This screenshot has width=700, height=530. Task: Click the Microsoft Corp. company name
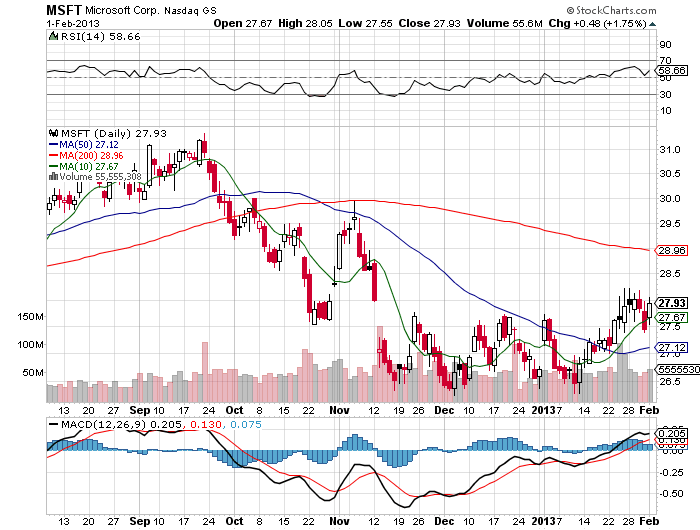pyautogui.click(x=122, y=10)
